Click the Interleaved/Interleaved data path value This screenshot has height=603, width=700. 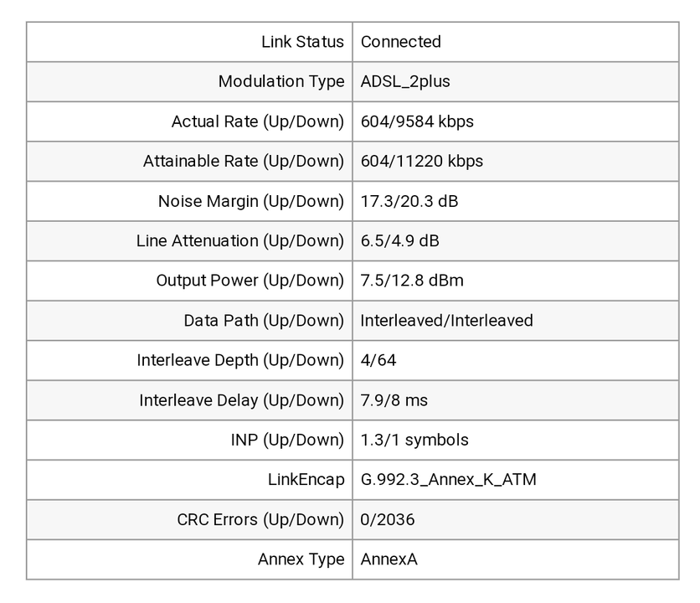pos(446,321)
